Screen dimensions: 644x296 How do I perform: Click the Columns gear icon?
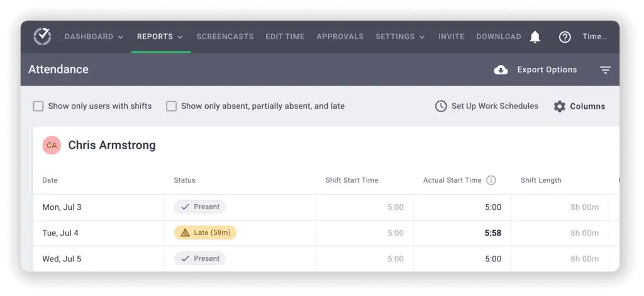pos(560,106)
